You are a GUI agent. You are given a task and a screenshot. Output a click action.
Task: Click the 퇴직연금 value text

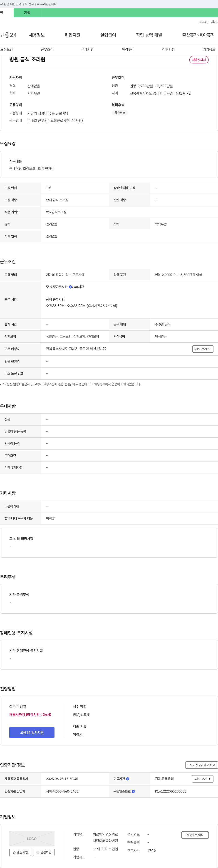tap(161, 336)
